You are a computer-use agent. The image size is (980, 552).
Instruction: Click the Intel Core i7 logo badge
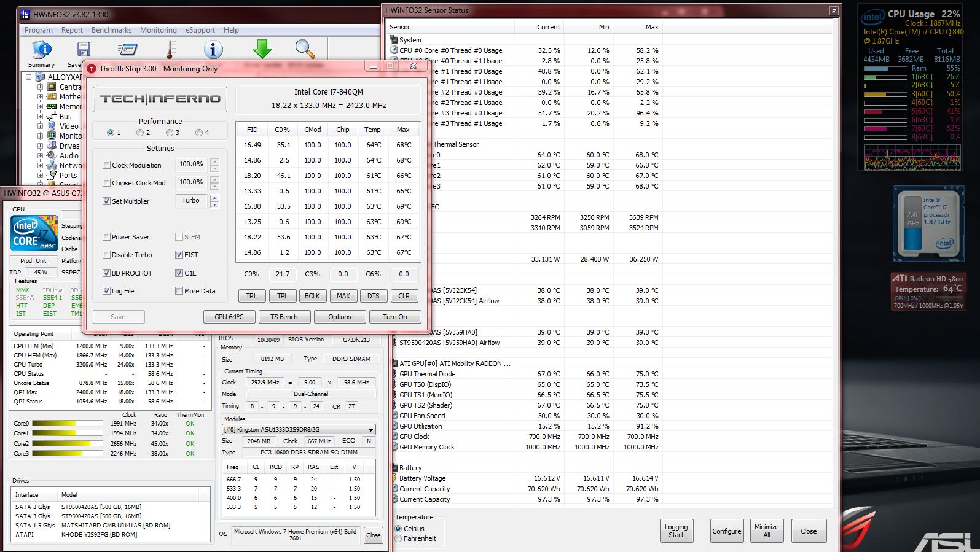point(34,233)
